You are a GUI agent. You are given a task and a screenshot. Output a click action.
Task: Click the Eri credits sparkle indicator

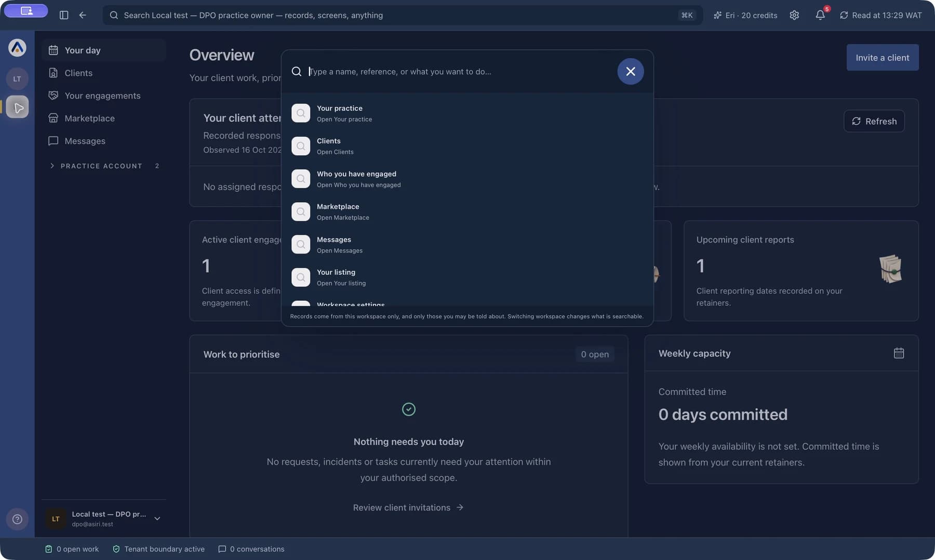click(x=745, y=15)
